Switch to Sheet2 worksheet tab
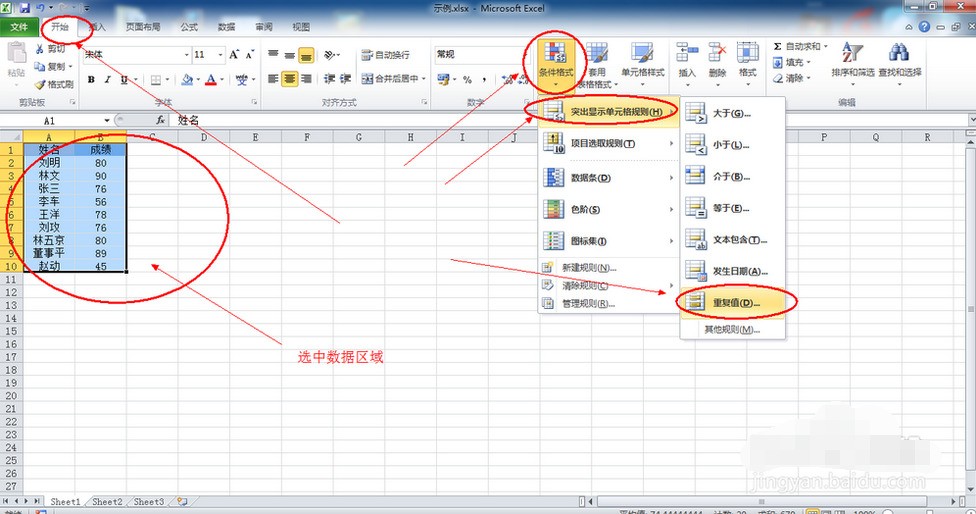976x514 pixels. click(106, 502)
